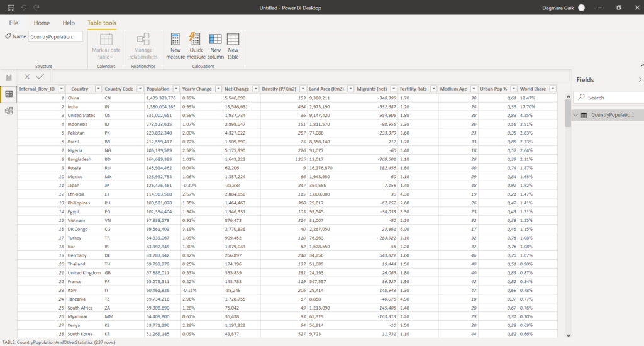
Task: Open the Help tab
Action: click(69, 23)
